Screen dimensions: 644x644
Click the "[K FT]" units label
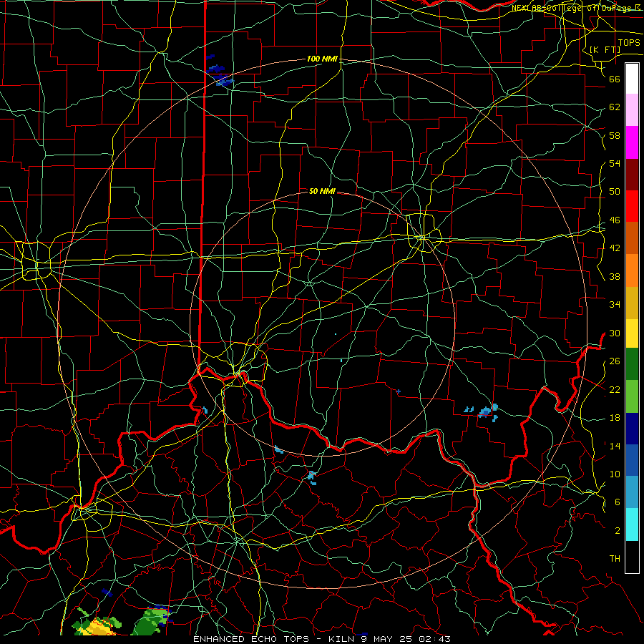tap(605, 49)
